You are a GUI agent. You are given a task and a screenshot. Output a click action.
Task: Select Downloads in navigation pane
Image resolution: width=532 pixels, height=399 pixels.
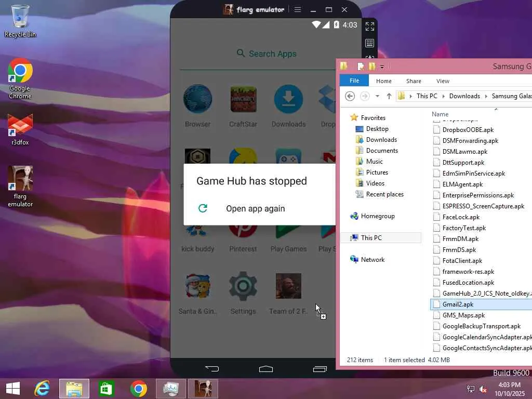point(376,139)
